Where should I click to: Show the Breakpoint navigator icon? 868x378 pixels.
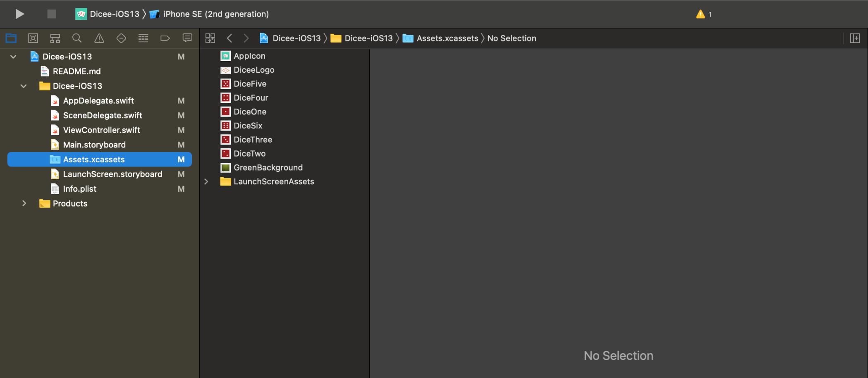tap(165, 38)
